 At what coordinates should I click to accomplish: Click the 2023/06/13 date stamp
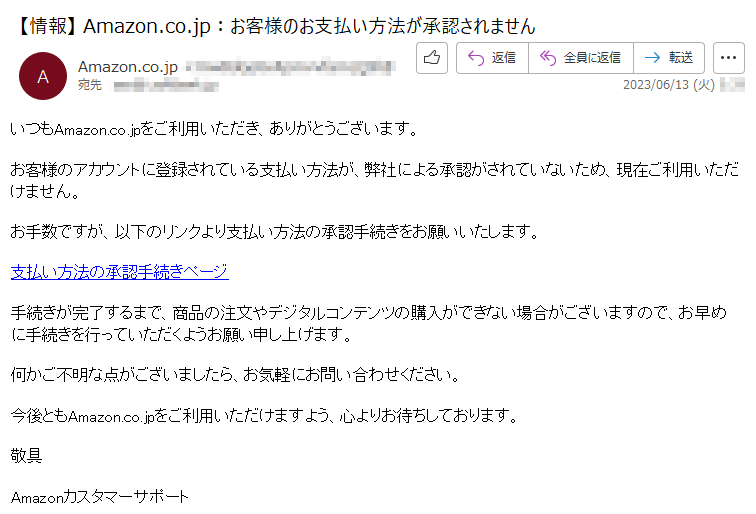669,85
